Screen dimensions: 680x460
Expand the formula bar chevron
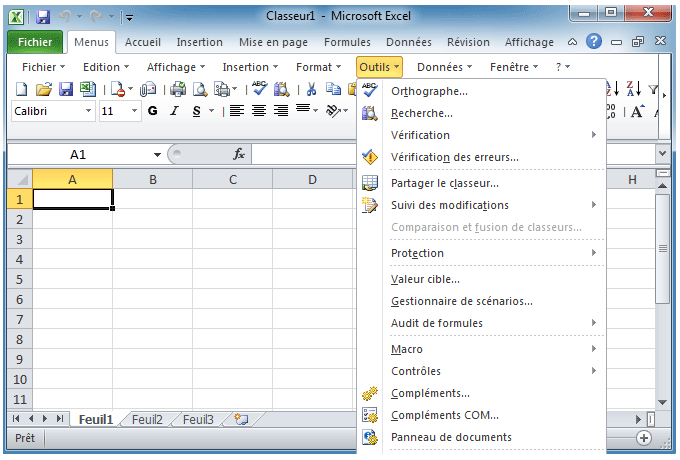coord(663,153)
